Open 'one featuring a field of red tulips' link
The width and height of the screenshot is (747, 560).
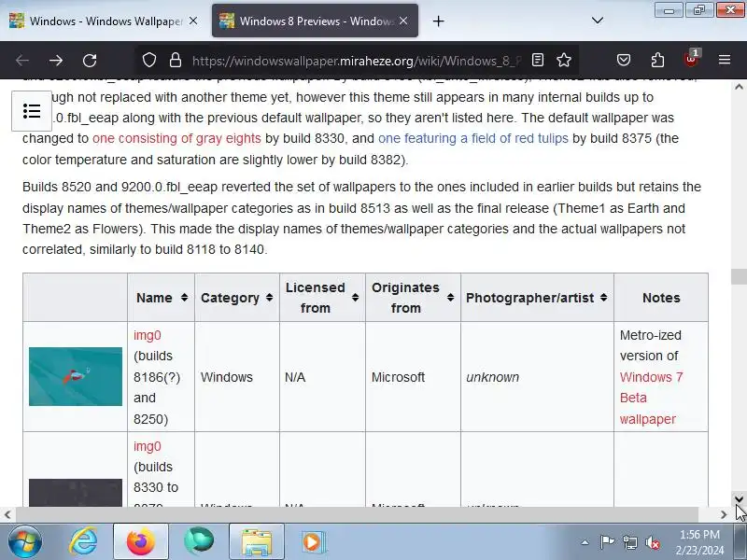coord(473,138)
